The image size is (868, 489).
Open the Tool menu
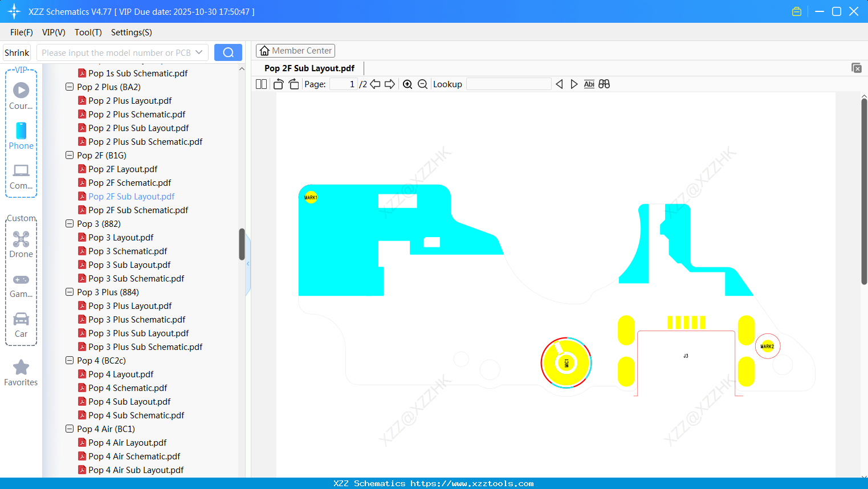tap(88, 32)
